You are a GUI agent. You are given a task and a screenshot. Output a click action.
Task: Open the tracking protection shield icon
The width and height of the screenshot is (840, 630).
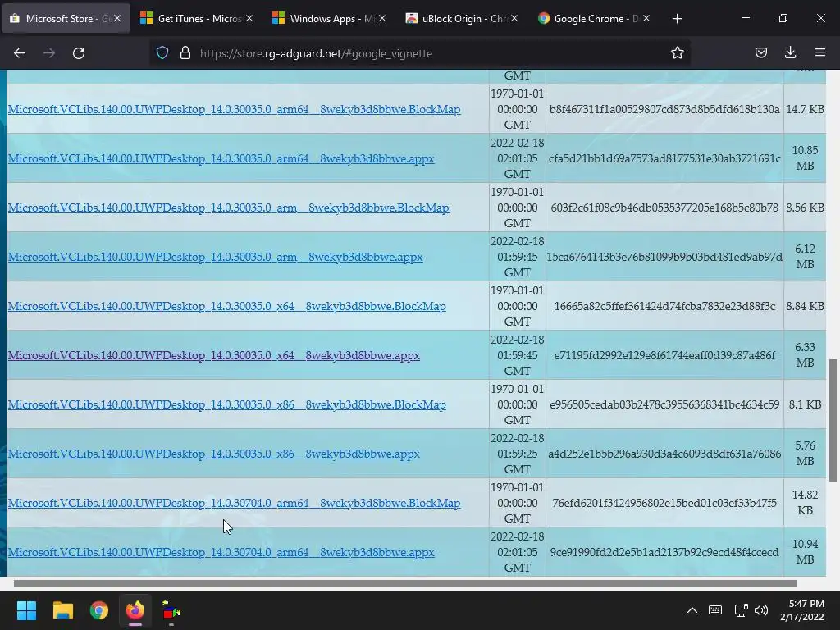point(162,53)
